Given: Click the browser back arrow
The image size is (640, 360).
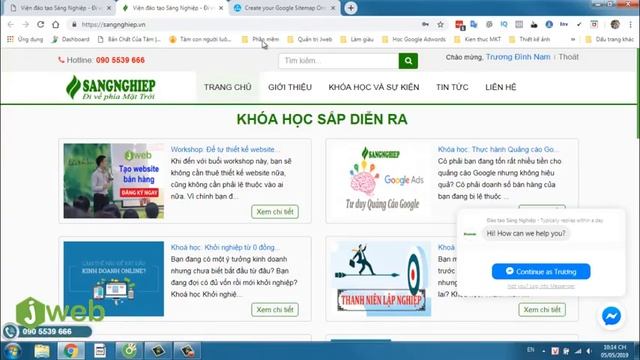Looking at the screenshot, I should pos(11,24).
